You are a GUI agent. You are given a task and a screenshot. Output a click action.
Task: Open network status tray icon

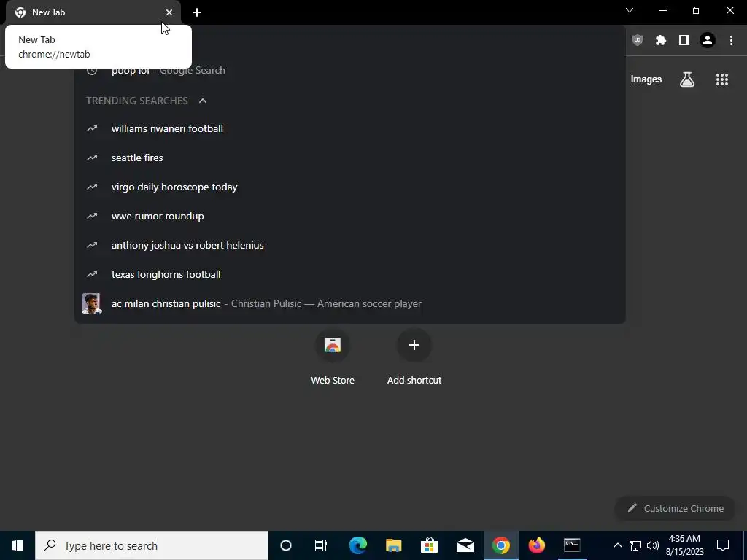click(635, 545)
